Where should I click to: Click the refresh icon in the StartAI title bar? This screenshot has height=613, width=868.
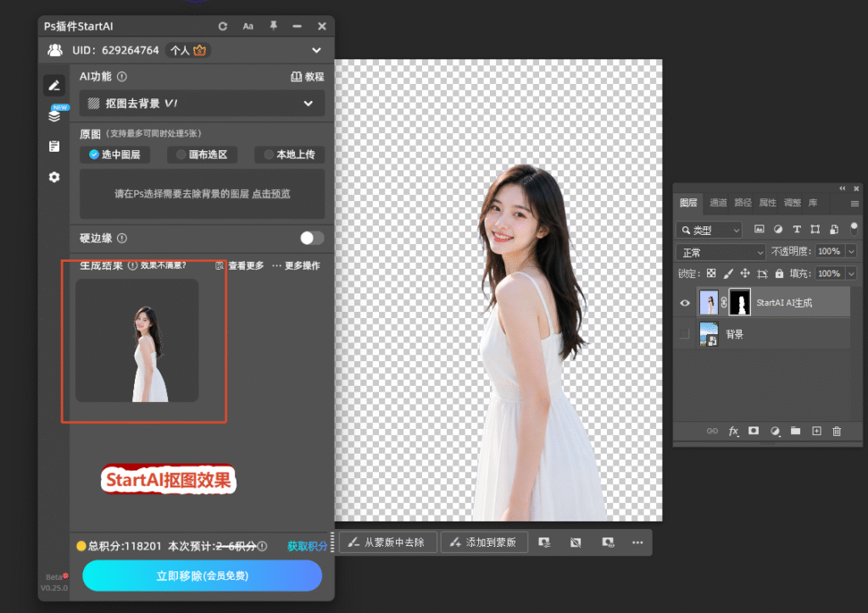(223, 26)
